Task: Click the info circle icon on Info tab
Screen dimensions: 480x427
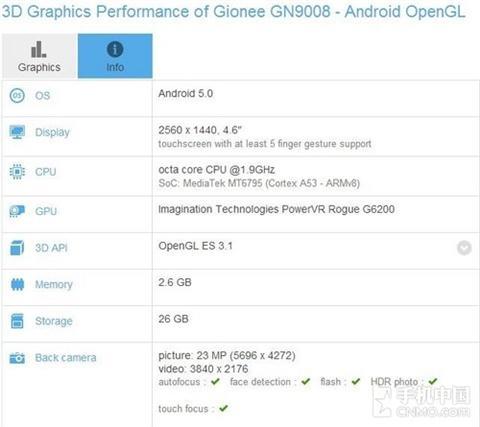Action: (x=115, y=49)
